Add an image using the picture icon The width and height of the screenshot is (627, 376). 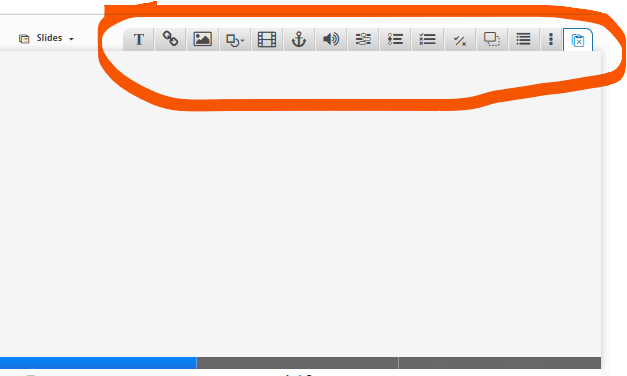point(203,39)
